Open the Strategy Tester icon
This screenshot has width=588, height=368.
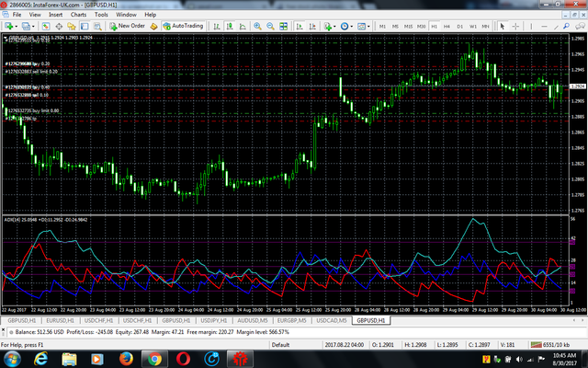97,27
